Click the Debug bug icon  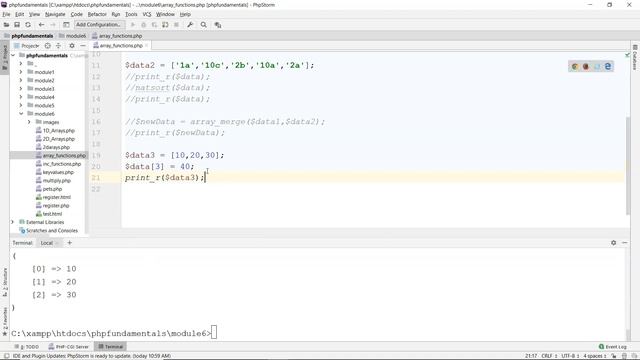[143, 25]
